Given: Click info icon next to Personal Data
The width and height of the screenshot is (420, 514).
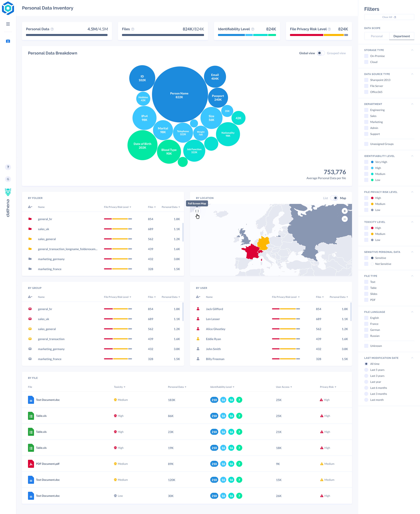Looking at the screenshot, I should (x=52, y=29).
